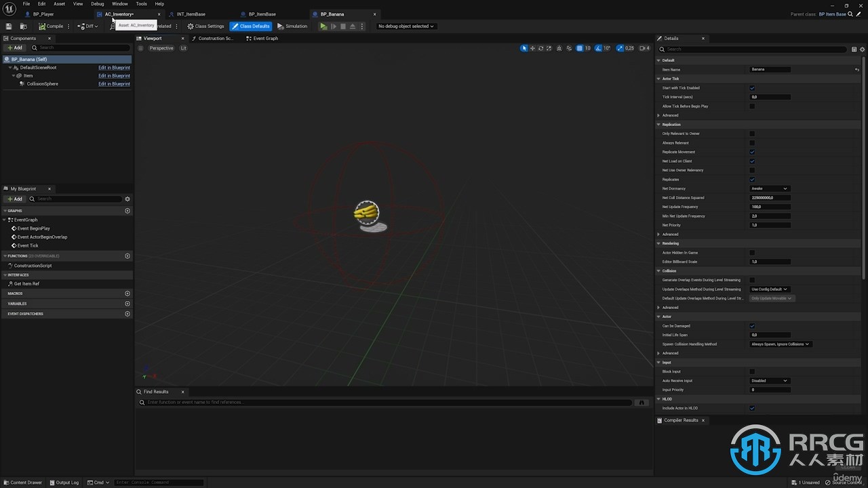868x488 pixels.
Task: Open the Net Dormancy dropdown
Action: pyautogui.click(x=770, y=188)
